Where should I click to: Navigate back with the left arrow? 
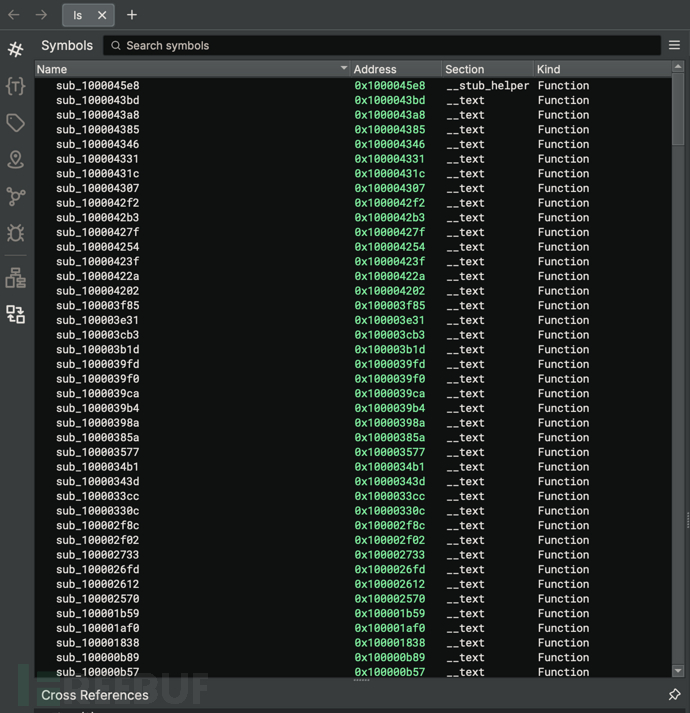pyautogui.click(x=14, y=15)
